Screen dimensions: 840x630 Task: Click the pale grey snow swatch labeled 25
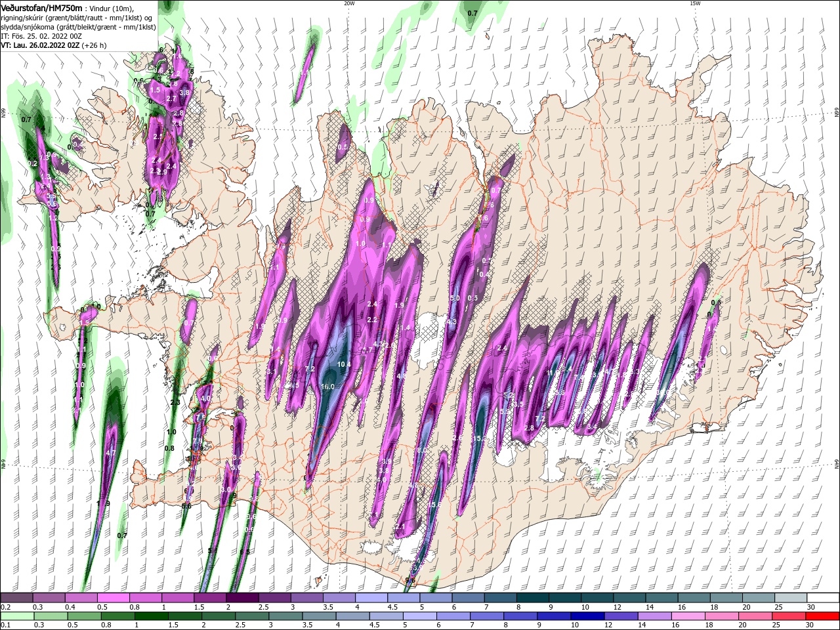tap(791, 598)
